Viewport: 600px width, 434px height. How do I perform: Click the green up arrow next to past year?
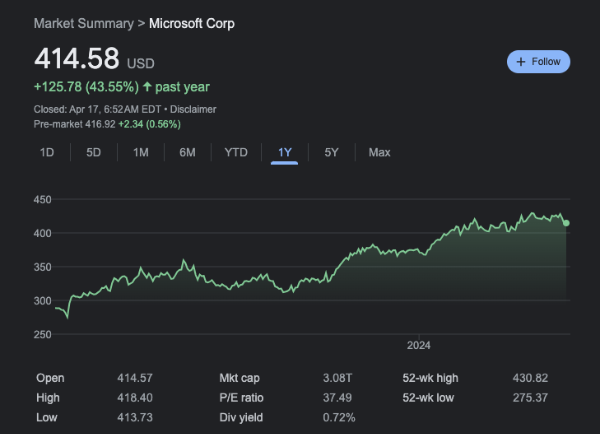pos(147,86)
